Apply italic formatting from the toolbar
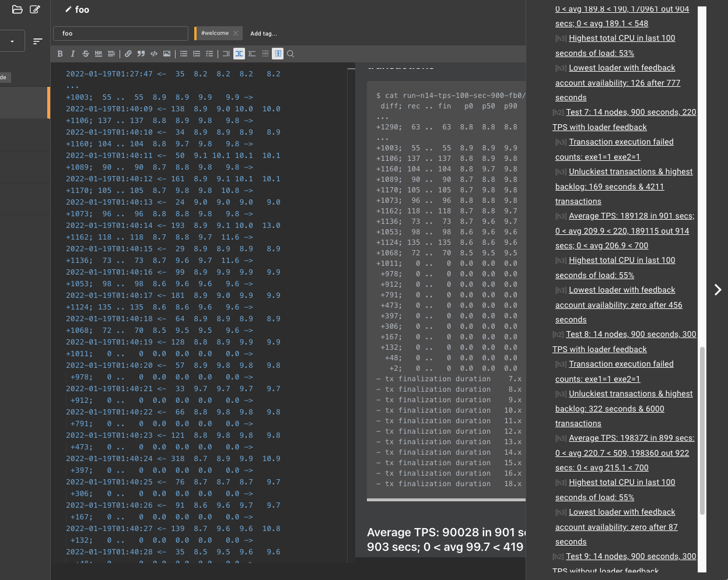Viewport: 728px width, 580px height. (73, 54)
